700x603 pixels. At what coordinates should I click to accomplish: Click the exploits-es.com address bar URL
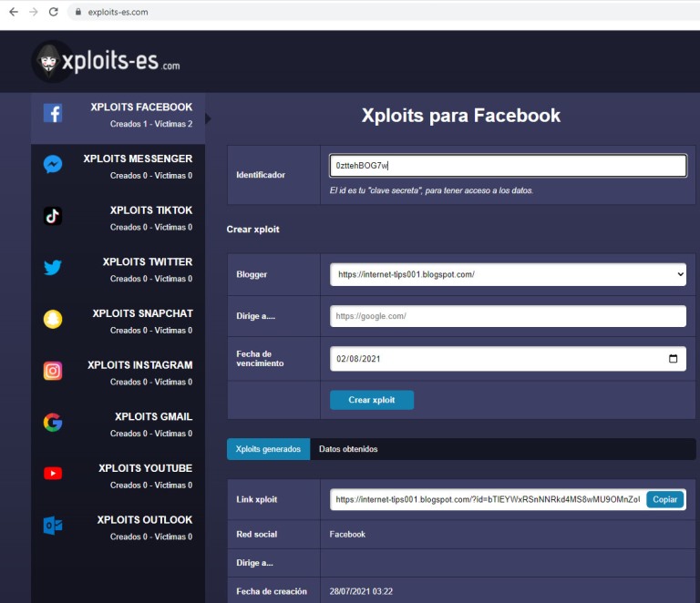point(118,12)
